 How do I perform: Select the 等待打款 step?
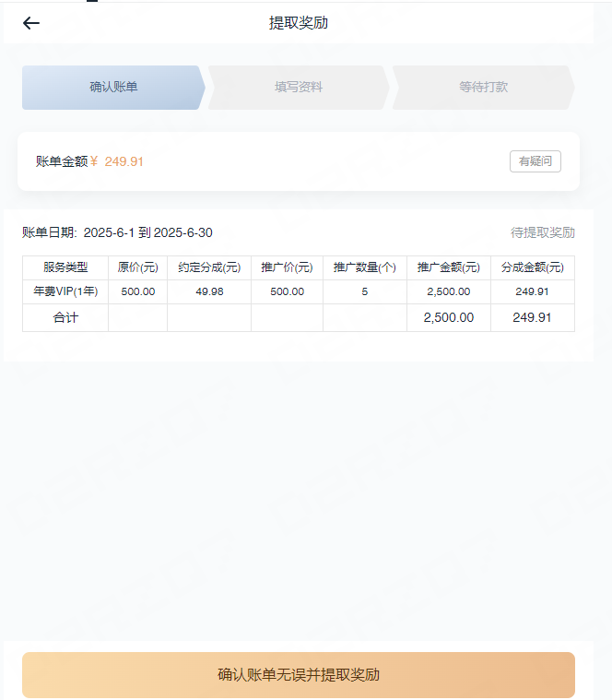click(483, 88)
